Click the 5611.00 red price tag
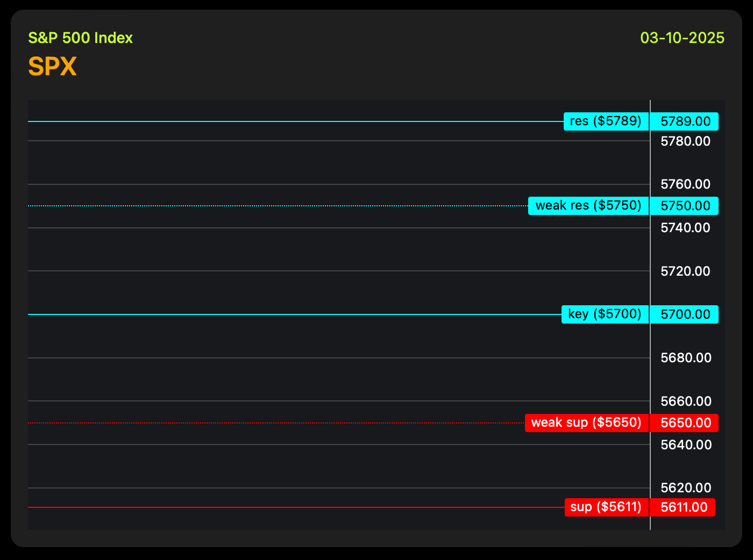The image size is (753, 560). [x=683, y=507]
